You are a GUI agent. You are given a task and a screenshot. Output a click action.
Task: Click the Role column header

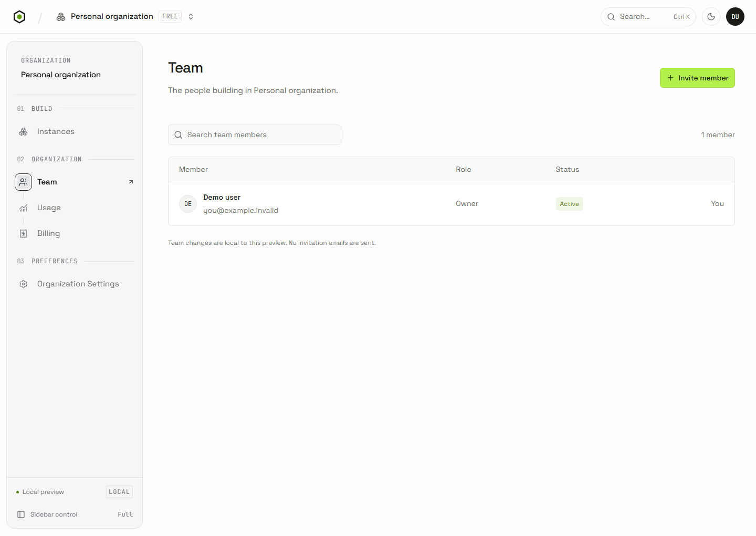click(x=464, y=170)
